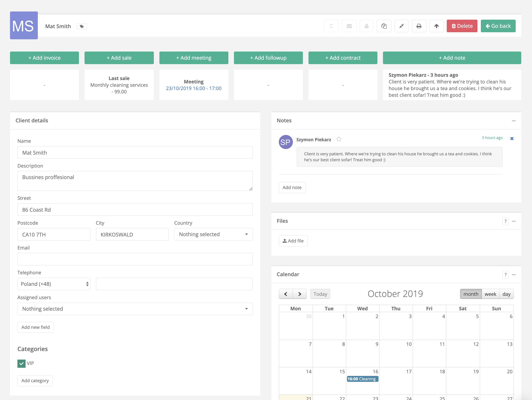Select Poland telephone country code dropdown
This screenshot has width=532, height=400.
point(53,284)
